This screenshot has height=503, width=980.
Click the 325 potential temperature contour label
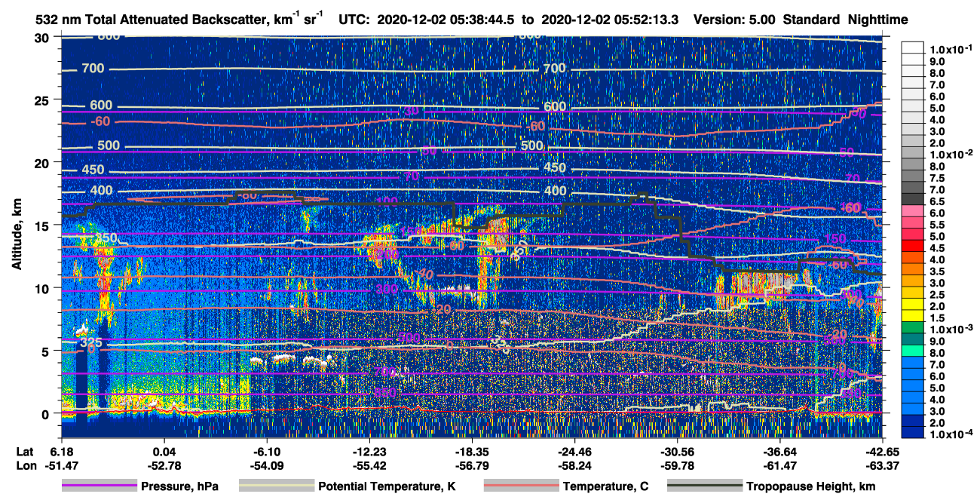pyautogui.click(x=90, y=343)
